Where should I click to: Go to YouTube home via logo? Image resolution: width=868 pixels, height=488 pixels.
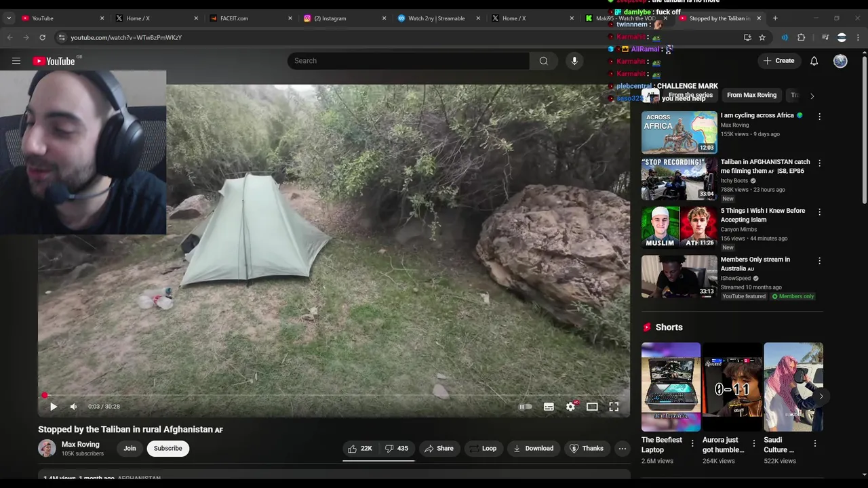[x=54, y=61]
